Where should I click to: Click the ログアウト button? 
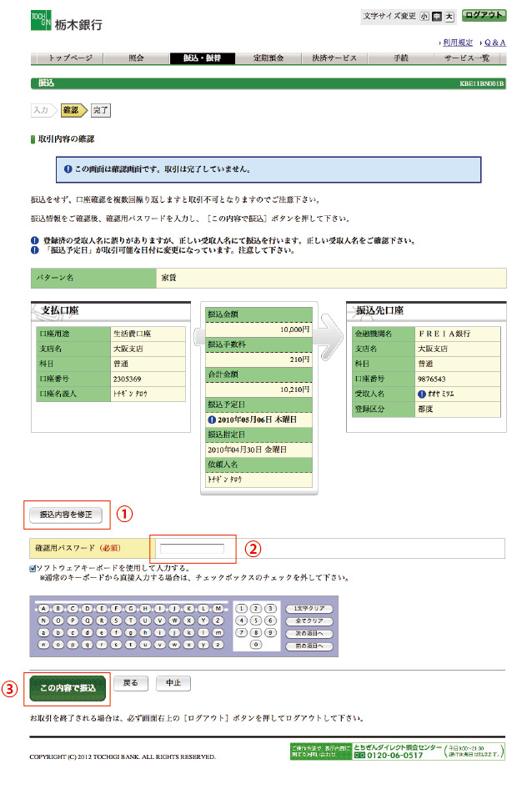point(484,16)
